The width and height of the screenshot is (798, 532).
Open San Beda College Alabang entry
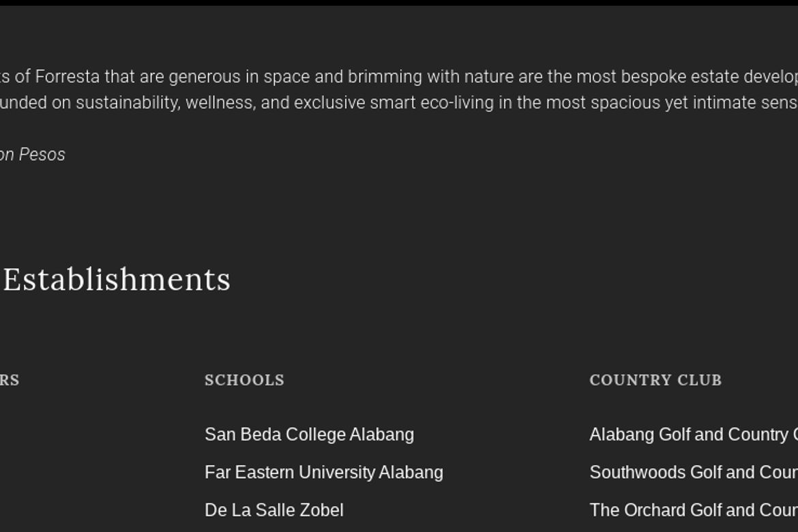(310, 434)
